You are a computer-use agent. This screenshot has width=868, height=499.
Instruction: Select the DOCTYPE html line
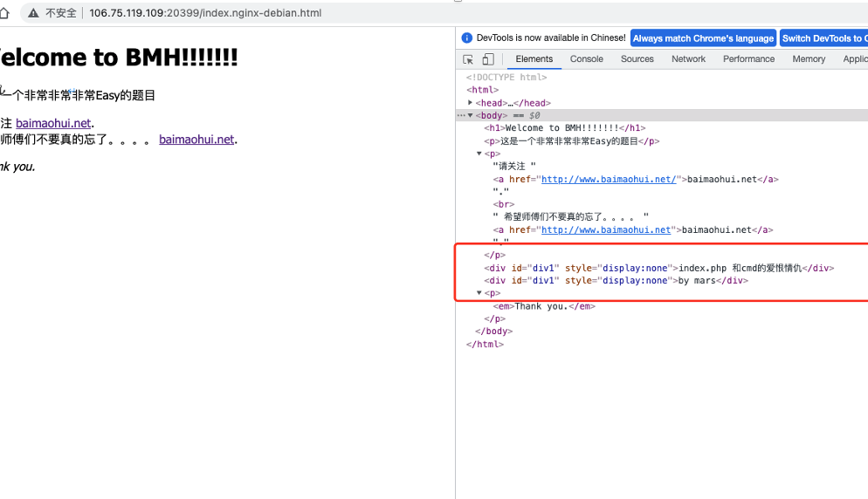coord(506,77)
